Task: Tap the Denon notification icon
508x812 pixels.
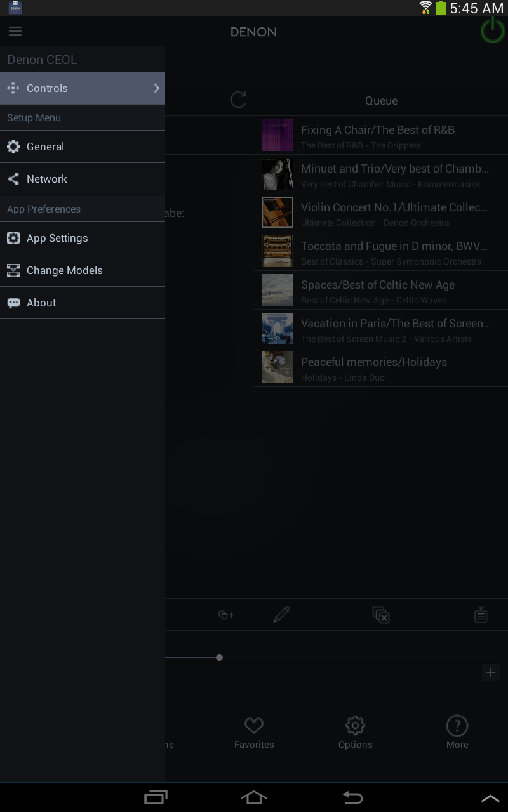Action: pyautogui.click(x=15, y=8)
